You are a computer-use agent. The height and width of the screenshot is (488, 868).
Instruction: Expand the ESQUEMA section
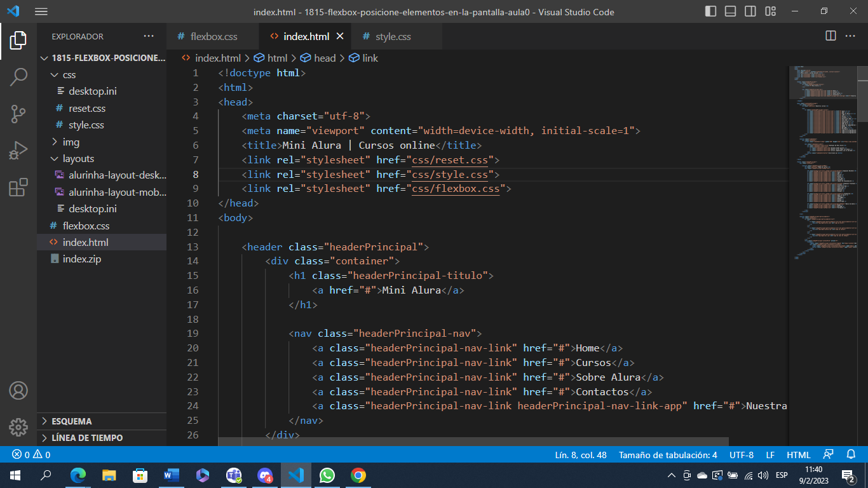[102, 421]
